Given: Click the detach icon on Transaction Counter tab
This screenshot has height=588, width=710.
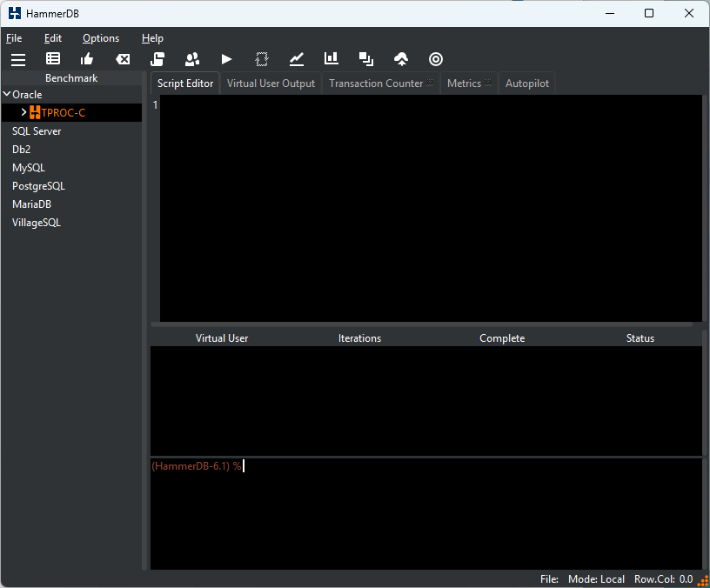Looking at the screenshot, I should 430,83.
